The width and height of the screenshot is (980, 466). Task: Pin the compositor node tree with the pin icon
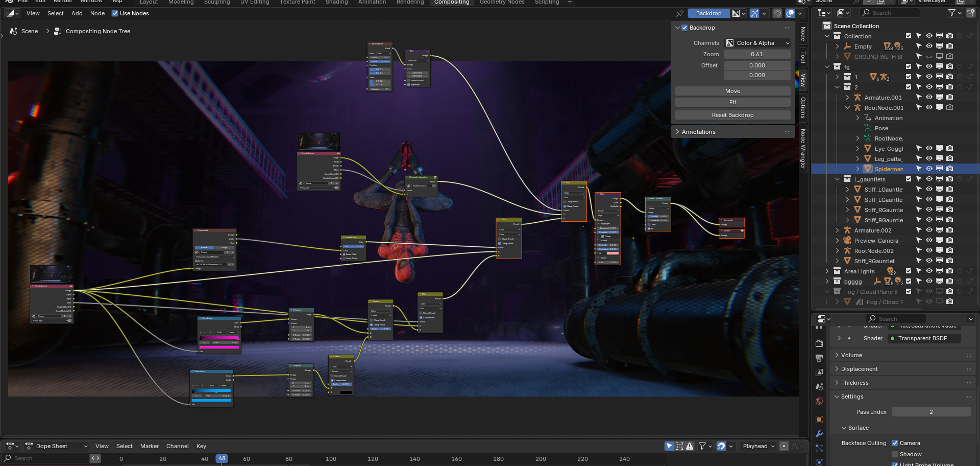point(680,13)
